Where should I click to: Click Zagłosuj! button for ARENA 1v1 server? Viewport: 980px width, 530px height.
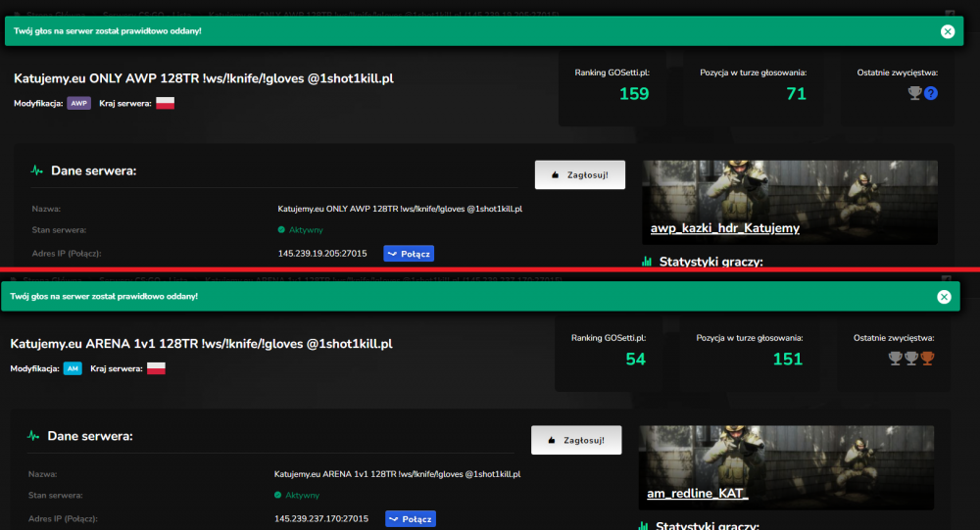(576, 440)
